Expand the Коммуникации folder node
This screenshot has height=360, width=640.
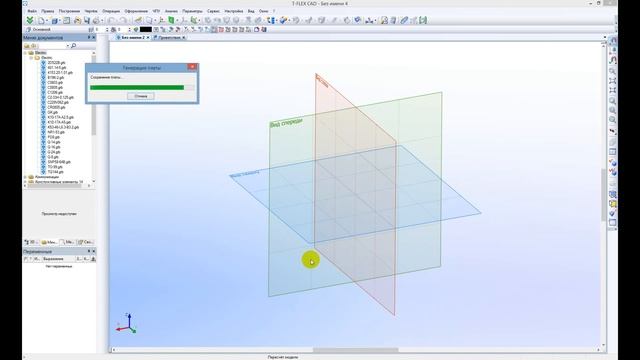point(25,177)
